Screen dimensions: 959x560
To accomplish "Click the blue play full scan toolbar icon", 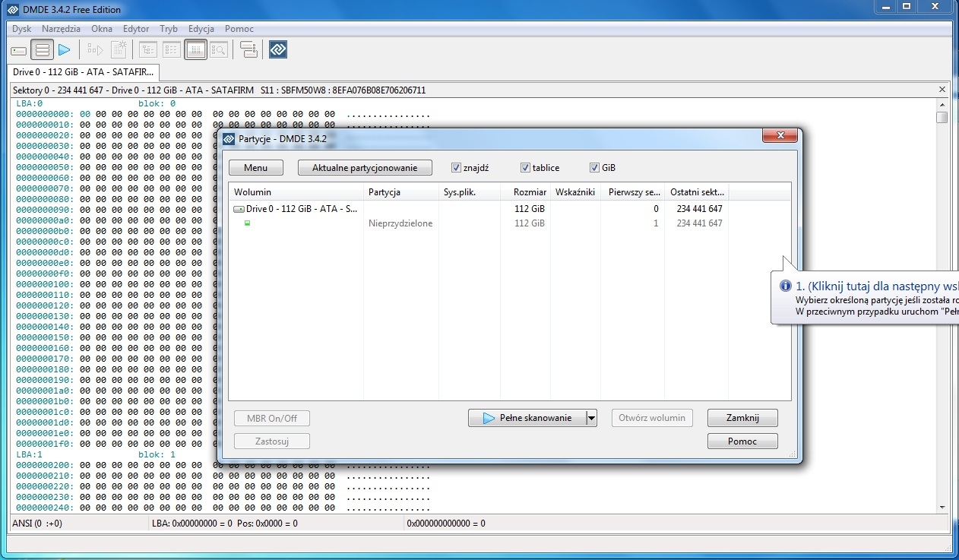I will pos(64,50).
